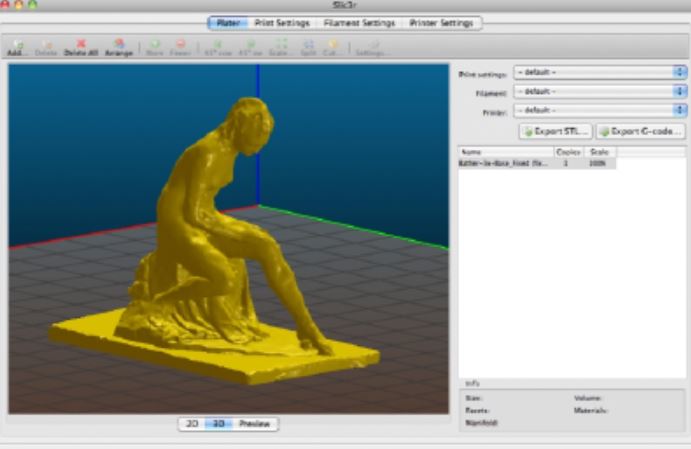
Task: Click the Export STL button
Action: (x=556, y=131)
